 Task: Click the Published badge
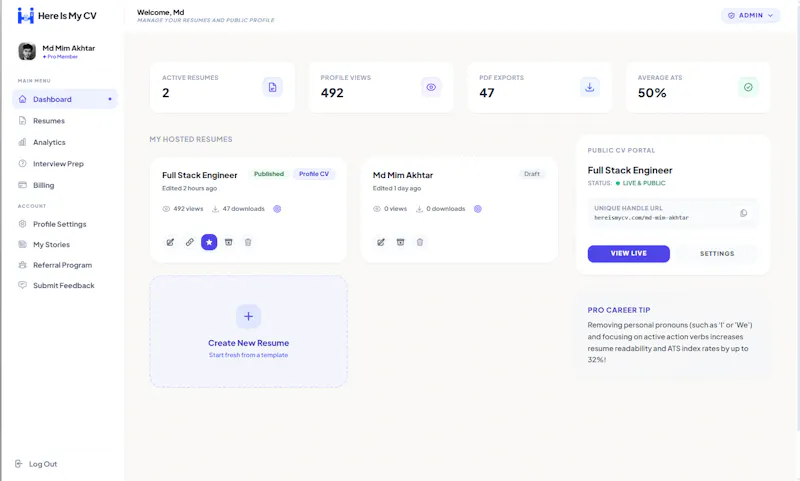click(269, 174)
